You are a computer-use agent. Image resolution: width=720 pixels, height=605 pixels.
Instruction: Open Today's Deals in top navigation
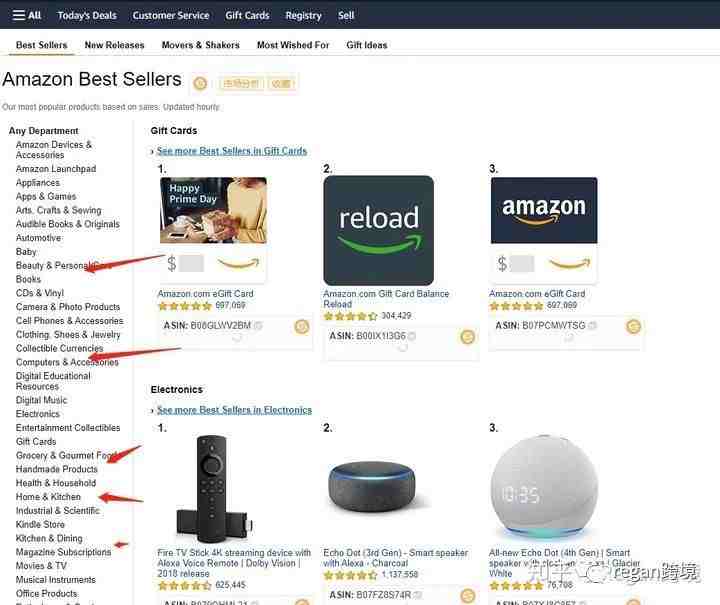tap(87, 15)
